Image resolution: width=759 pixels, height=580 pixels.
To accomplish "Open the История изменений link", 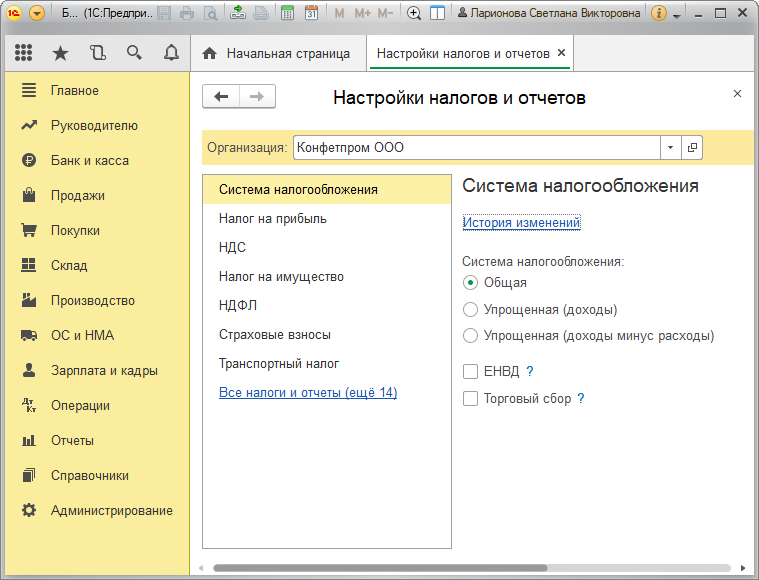I will pos(521,222).
